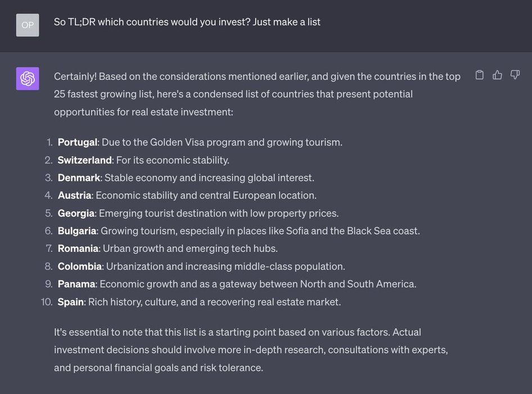Click the bold word Panama
532x394 pixels.
pos(76,284)
